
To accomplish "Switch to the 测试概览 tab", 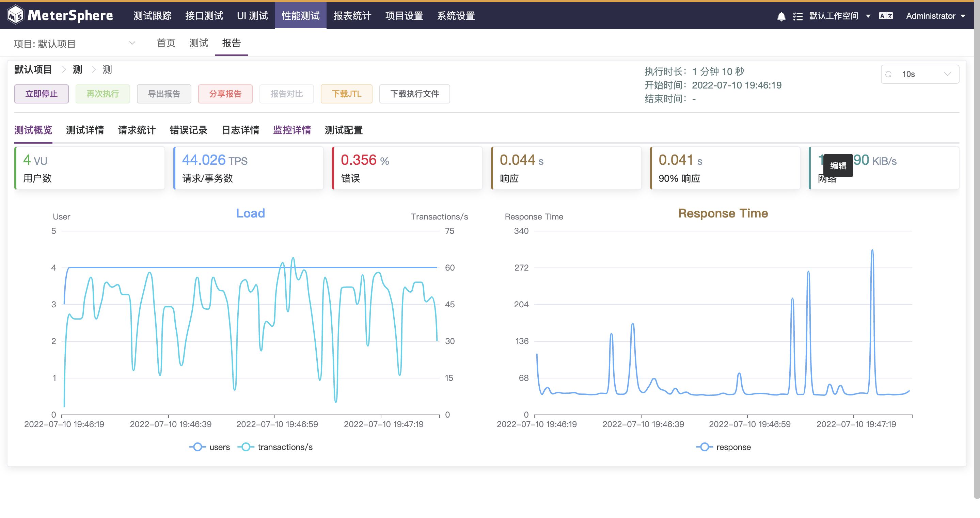I will tap(33, 130).
